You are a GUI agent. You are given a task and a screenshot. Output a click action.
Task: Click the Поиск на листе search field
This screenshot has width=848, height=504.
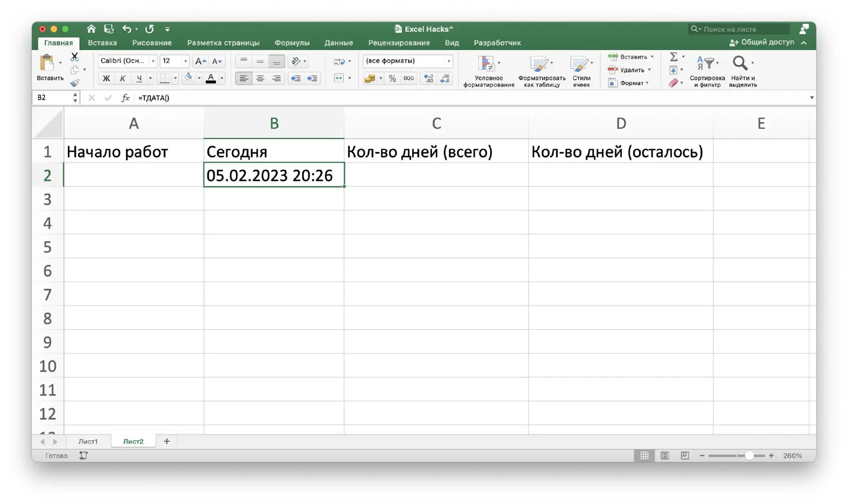click(740, 29)
